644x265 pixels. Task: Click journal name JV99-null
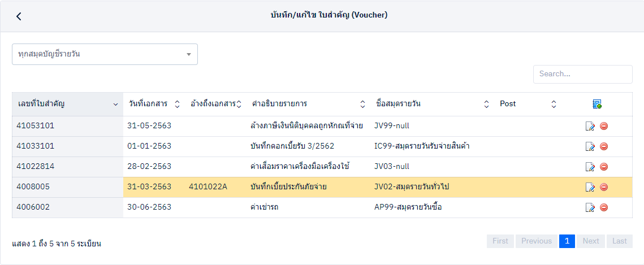tap(392, 126)
